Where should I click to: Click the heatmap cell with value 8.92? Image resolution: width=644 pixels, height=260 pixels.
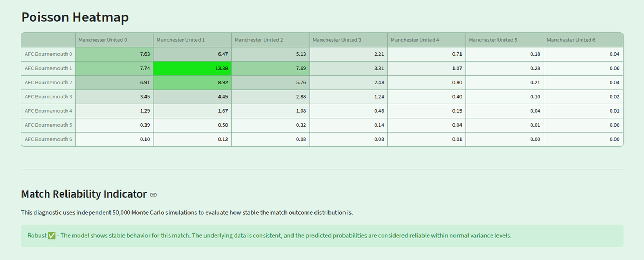point(193,82)
